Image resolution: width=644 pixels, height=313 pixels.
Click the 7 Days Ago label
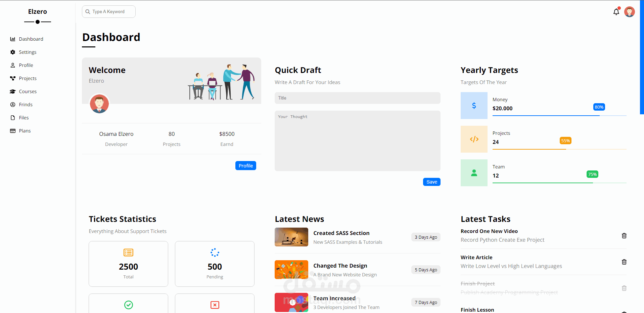[426, 302]
